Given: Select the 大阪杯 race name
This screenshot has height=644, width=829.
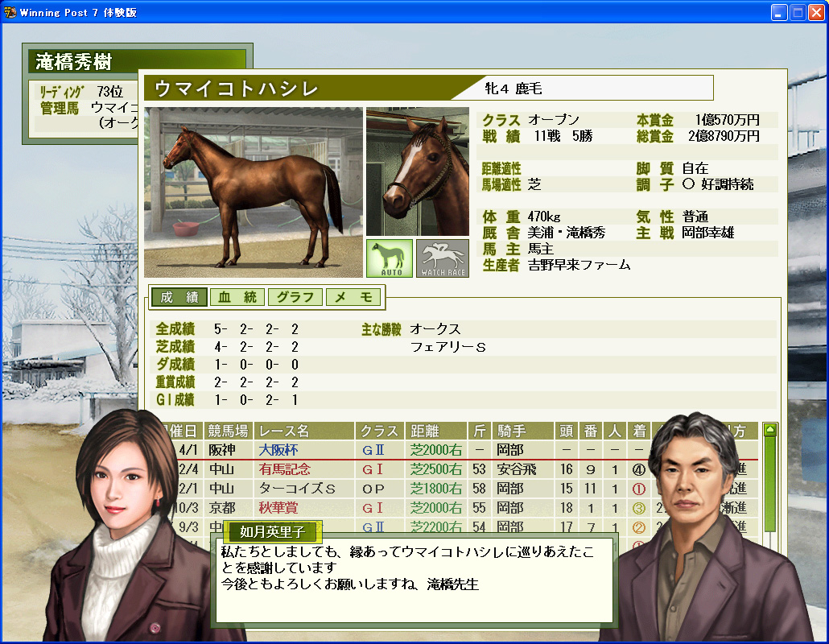Looking at the screenshot, I should click(278, 450).
